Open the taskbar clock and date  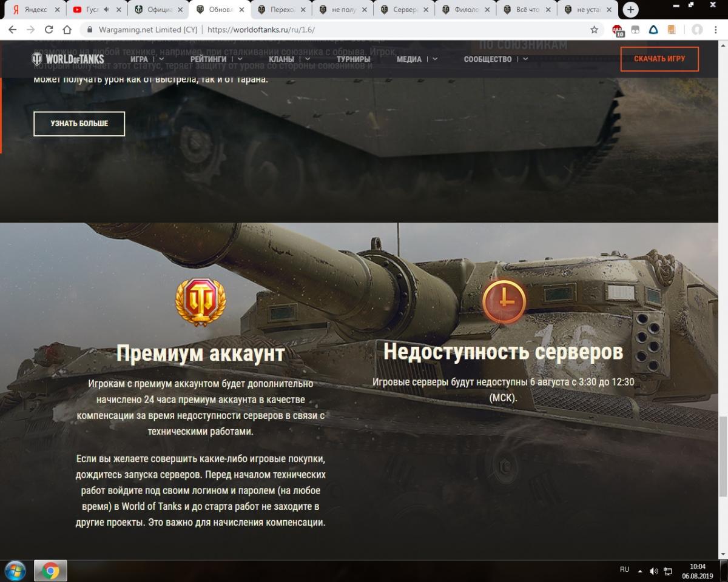click(696, 571)
